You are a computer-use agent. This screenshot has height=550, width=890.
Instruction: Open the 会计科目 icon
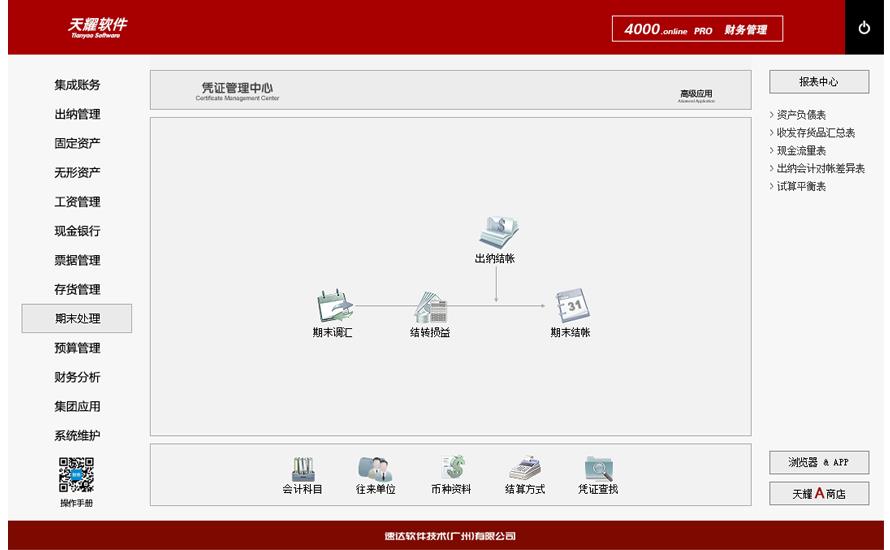tap(303, 468)
